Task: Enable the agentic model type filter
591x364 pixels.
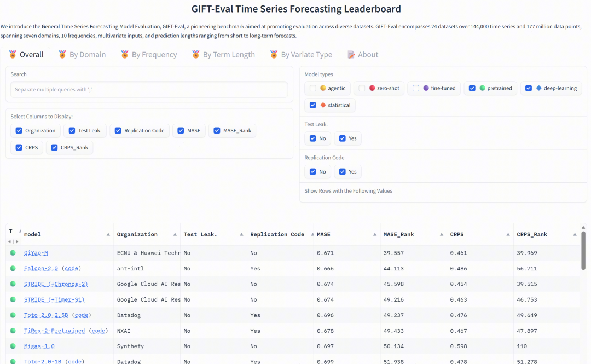Action: [313, 88]
